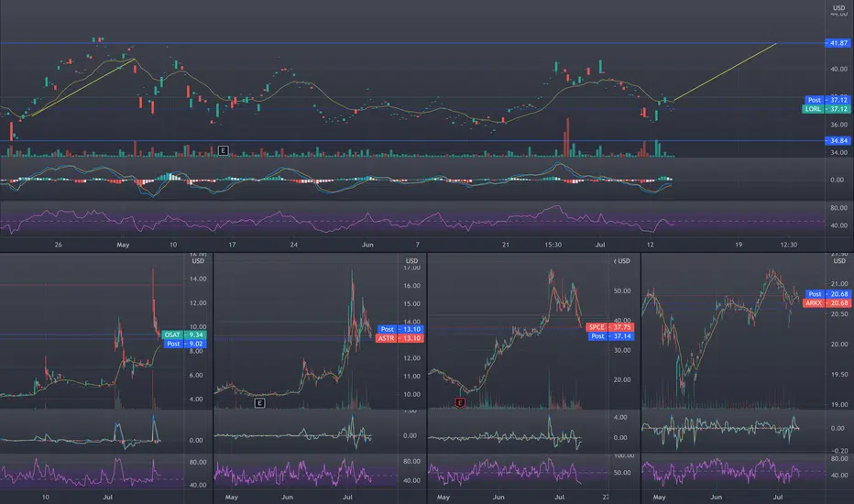Open the USD currency selector on ARKX chart

839,261
